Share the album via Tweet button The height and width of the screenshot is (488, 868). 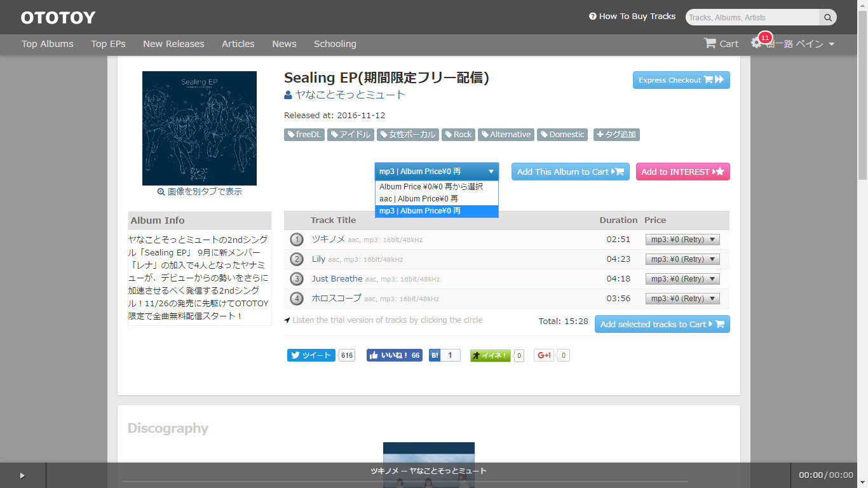311,355
